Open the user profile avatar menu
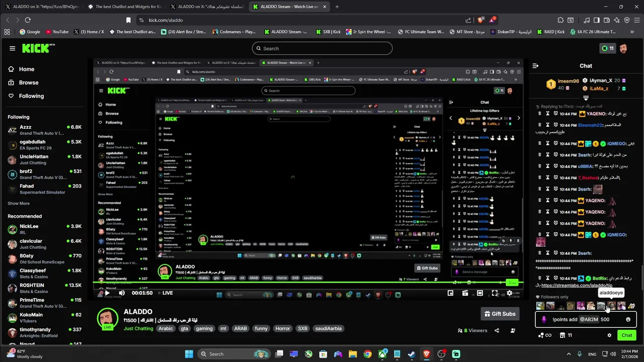 [623, 48]
